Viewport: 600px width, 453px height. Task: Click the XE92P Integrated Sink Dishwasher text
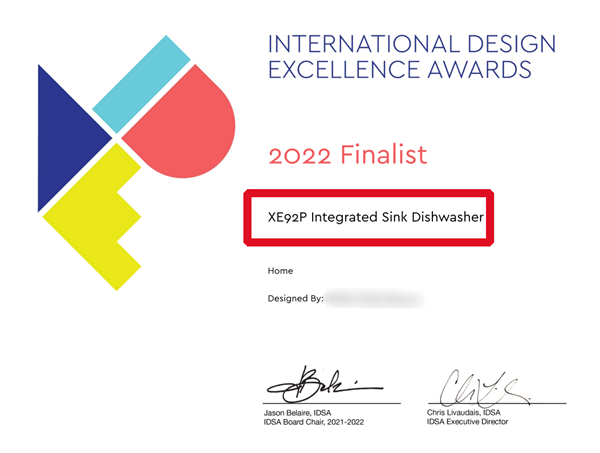click(x=375, y=217)
